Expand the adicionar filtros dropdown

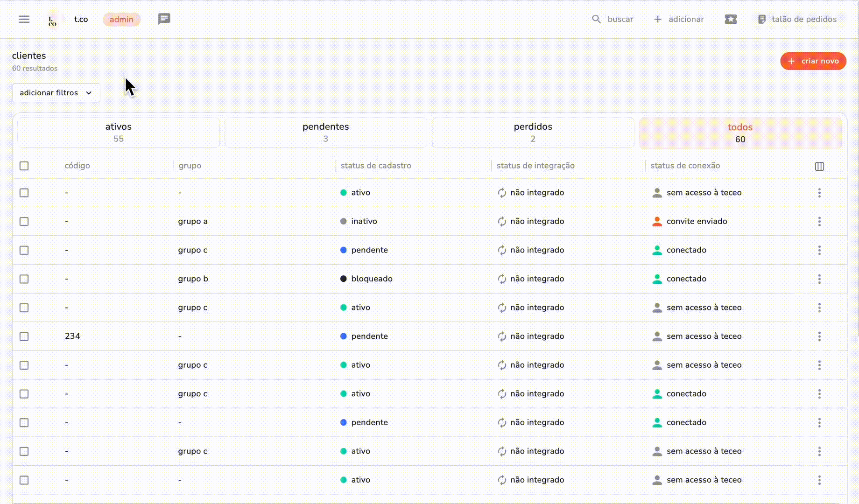[x=56, y=93]
